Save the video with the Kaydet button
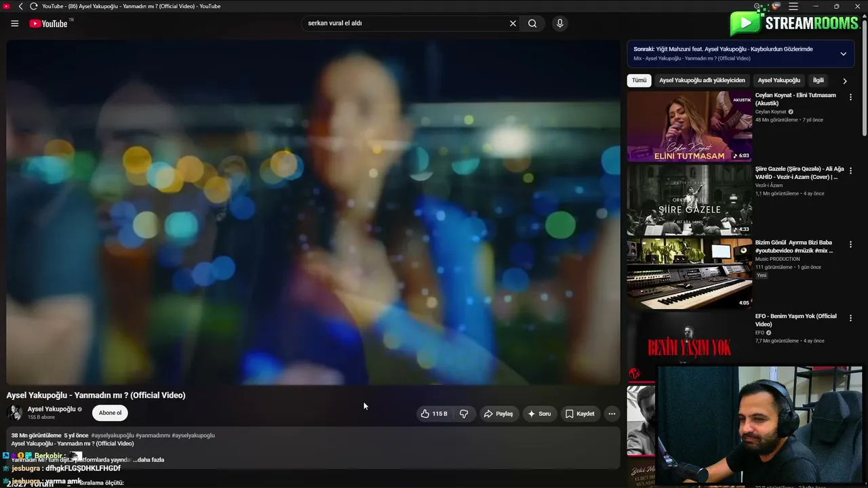 tap(580, 413)
